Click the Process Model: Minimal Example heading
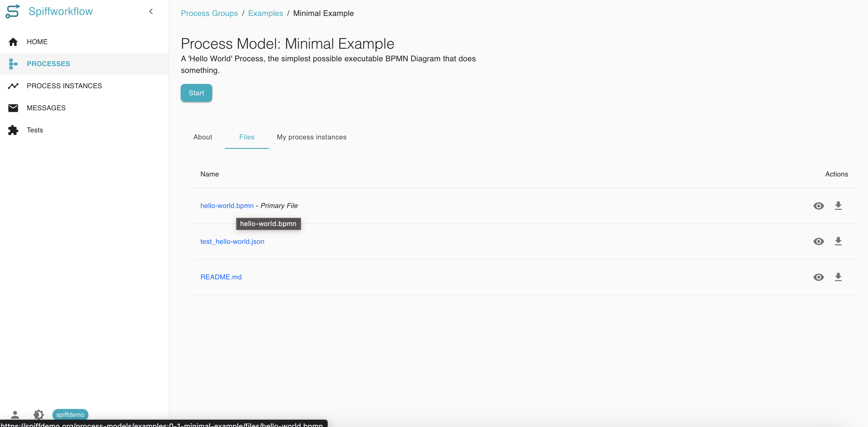 (x=287, y=44)
